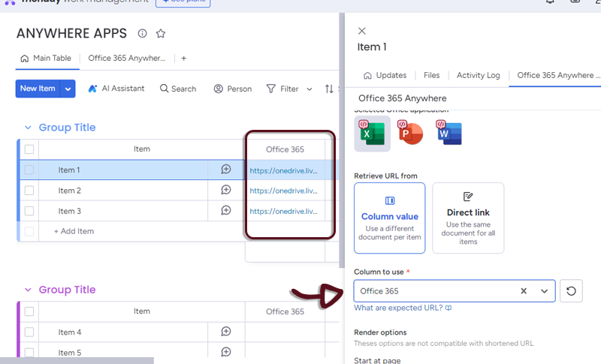Check the Item 4 row checkbox
Viewport: 601px width, 364px height.
29,332
